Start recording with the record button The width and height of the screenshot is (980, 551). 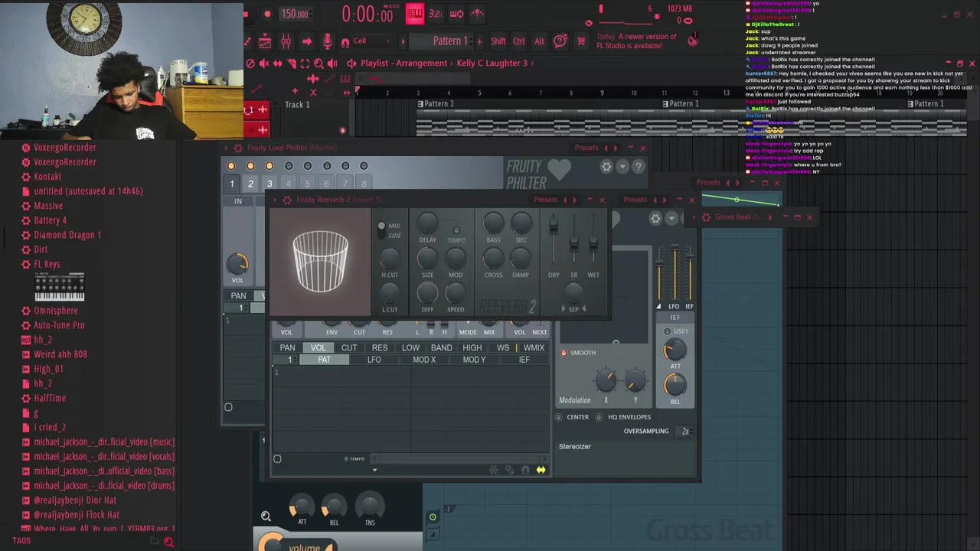(x=267, y=14)
